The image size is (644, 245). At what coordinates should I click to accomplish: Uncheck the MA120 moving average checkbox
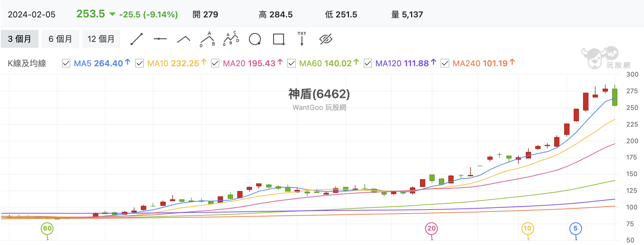(367, 63)
